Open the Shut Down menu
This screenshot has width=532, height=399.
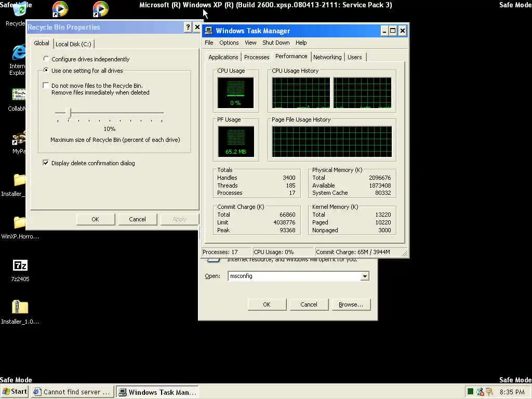click(276, 43)
